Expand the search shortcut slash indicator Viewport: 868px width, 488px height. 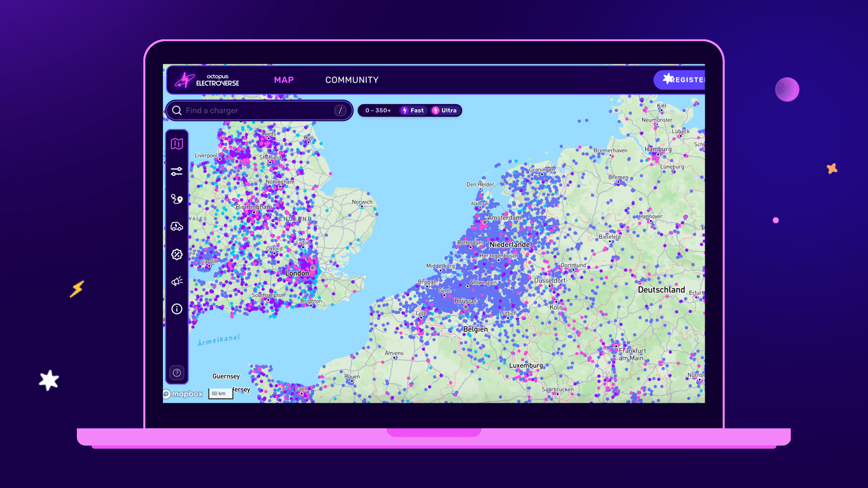coord(340,110)
